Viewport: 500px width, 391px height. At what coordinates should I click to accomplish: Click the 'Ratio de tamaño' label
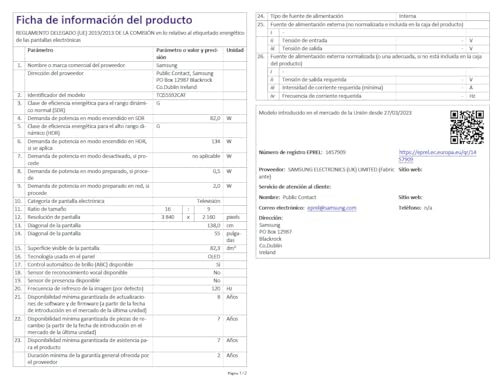pos(47,209)
